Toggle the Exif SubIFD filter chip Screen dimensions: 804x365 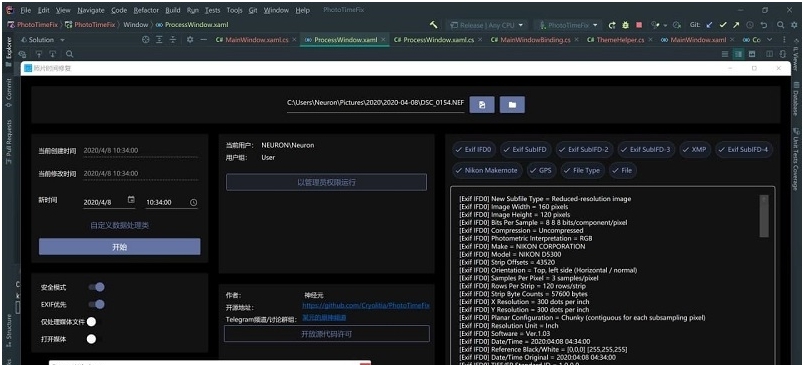526,150
